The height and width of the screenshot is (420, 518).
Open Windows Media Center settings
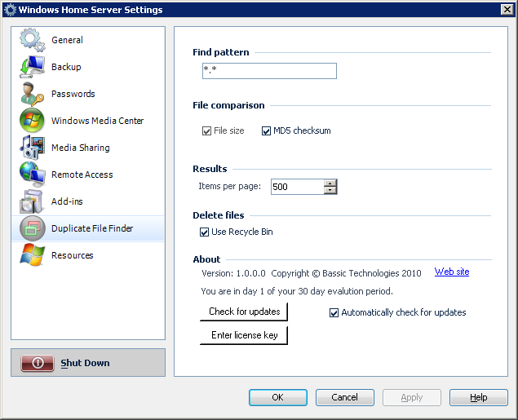tap(97, 121)
